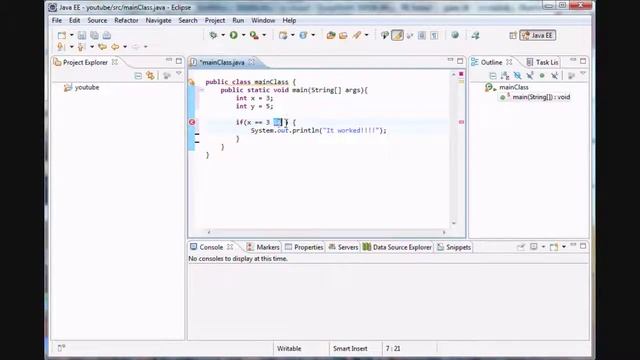Toggle Mark Occurrences highlighted toolbar button
Screen dimensions: 640x360
[397, 36]
